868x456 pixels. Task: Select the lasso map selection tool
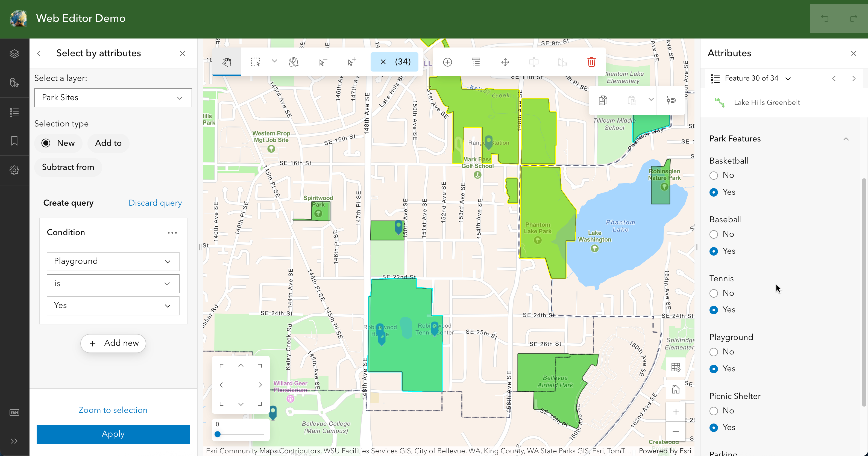point(294,62)
